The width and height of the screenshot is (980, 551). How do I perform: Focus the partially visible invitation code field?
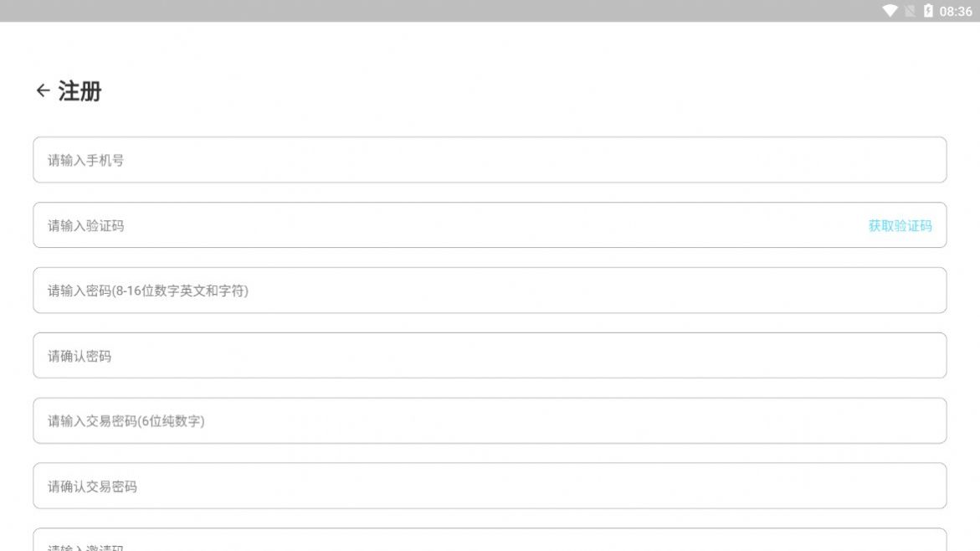click(x=490, y=541)
